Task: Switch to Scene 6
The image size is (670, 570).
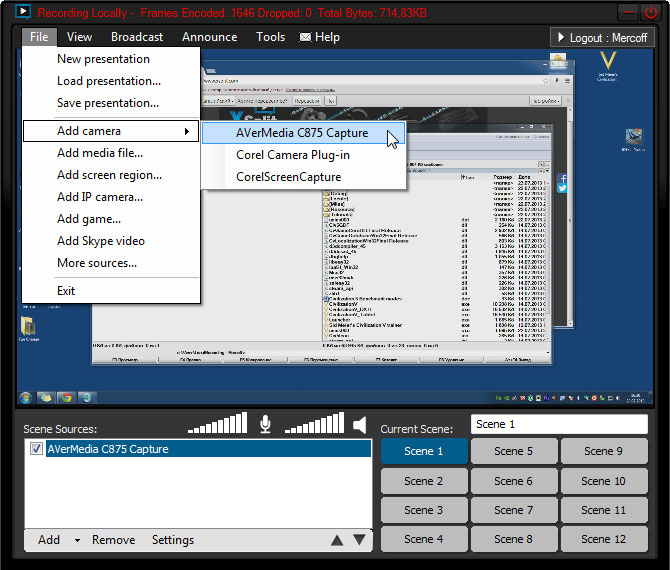Action: 514,481
